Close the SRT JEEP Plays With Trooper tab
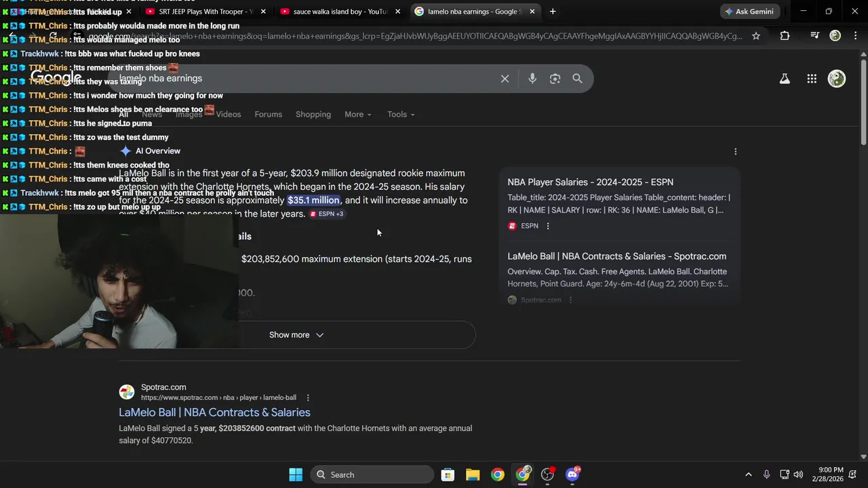This screenshot has width=868, height=488. [263, 12]
